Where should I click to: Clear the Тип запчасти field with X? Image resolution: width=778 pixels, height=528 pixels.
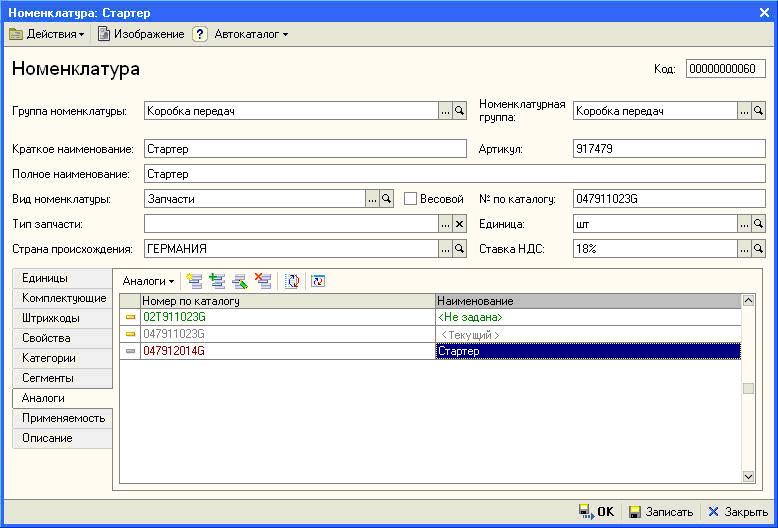460,224
